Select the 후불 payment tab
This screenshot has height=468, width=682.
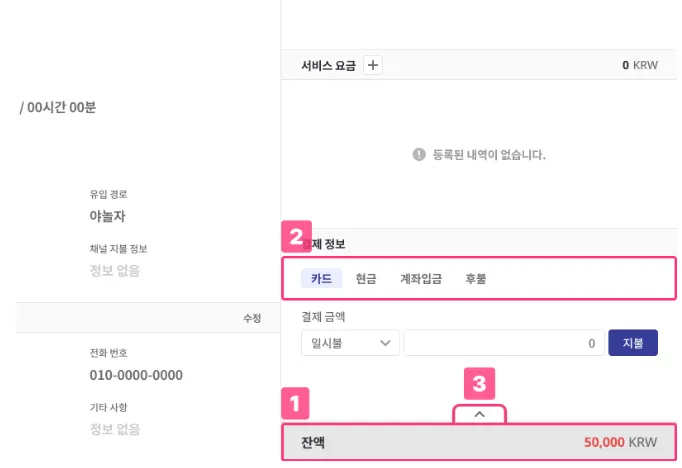click(x=475, y=279)
